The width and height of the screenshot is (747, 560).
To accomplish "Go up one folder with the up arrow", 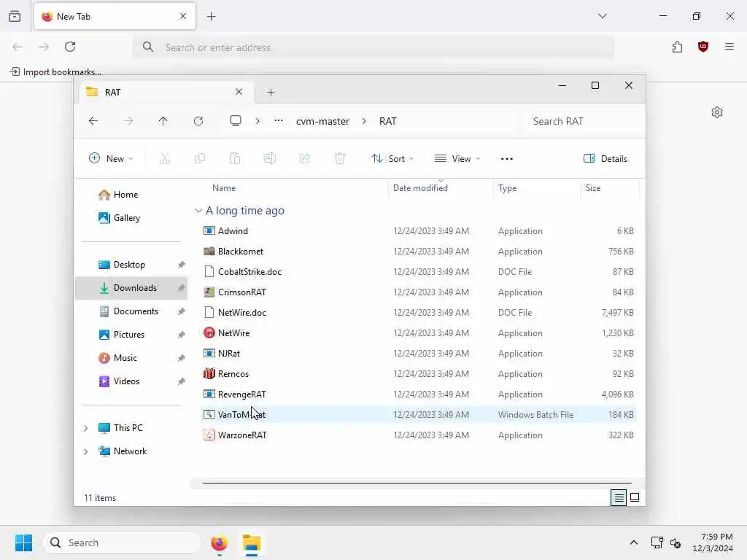I will coord(163,121).
